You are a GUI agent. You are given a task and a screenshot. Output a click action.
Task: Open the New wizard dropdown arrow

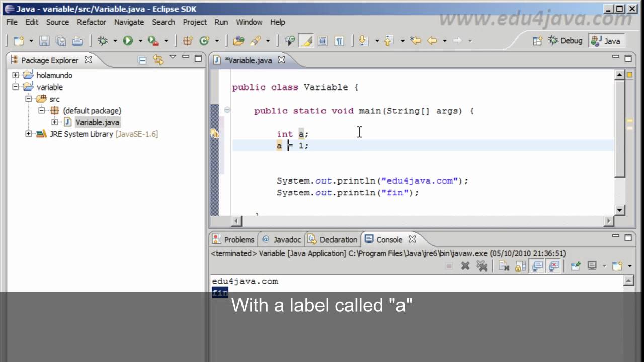[x=31, y=41]
